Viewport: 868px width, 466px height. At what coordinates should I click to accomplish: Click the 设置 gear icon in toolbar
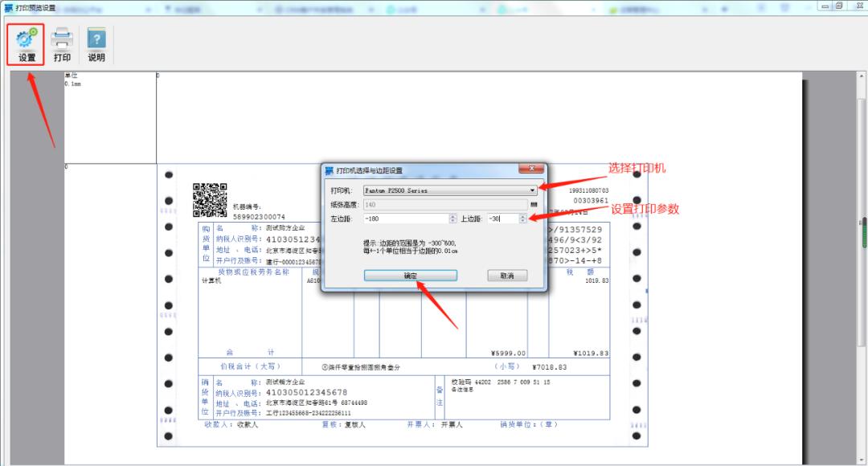[27, 39]
